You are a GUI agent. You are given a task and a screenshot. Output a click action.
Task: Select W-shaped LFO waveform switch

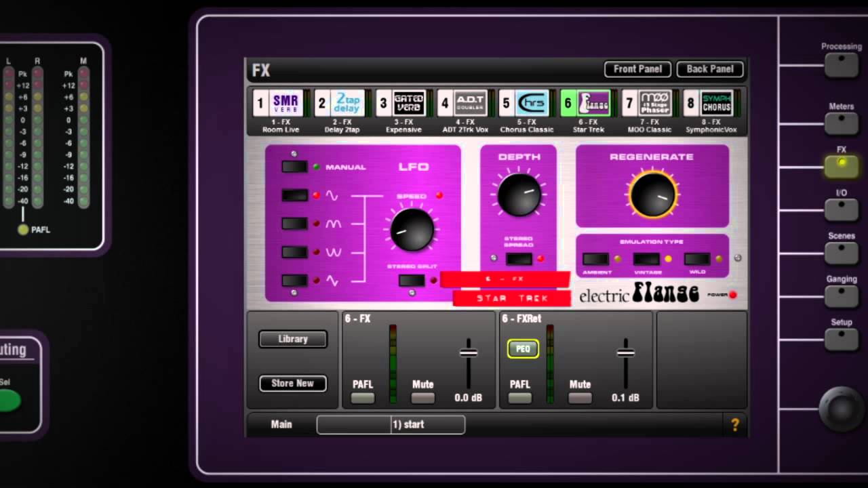pos(295,252)
